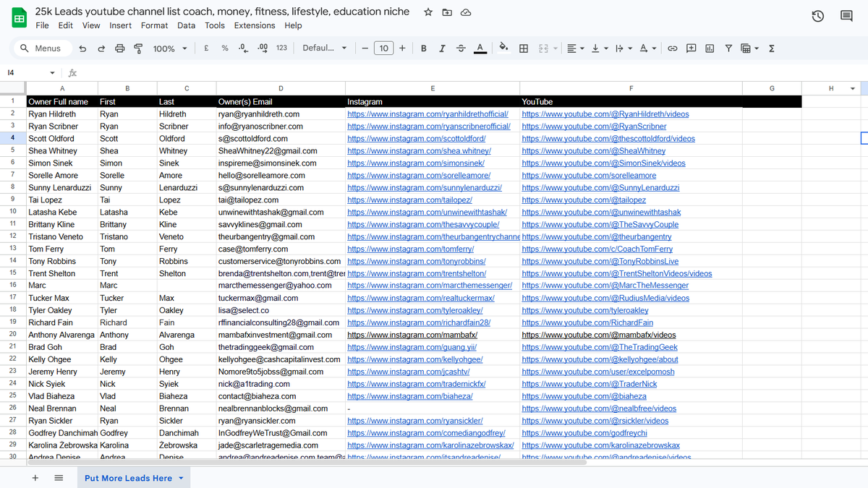Viewport: 868px width, 488px height.
Task: Insert a link via toolbar icon
Action: [672, 48]
